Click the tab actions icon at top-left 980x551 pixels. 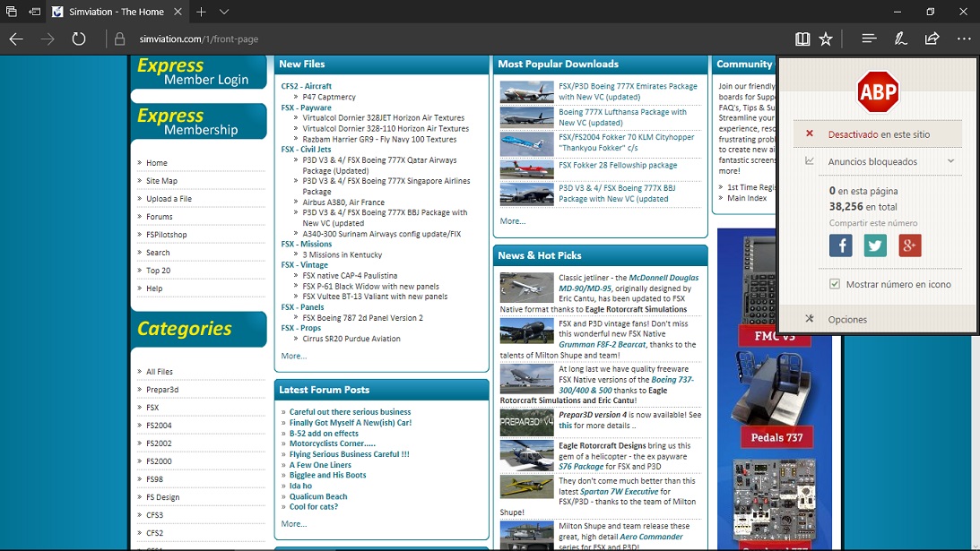pyautogui.click(x=12, y=12)
